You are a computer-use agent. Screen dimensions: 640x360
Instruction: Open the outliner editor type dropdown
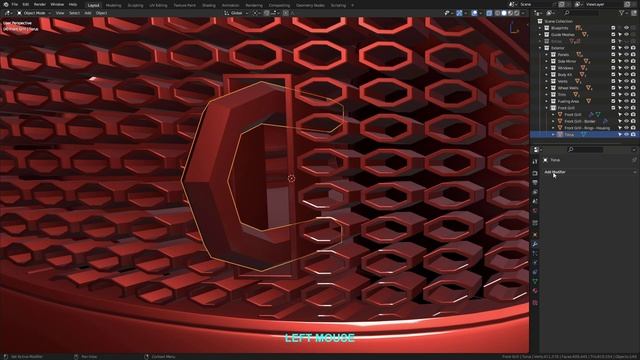(x=538, y=13)
